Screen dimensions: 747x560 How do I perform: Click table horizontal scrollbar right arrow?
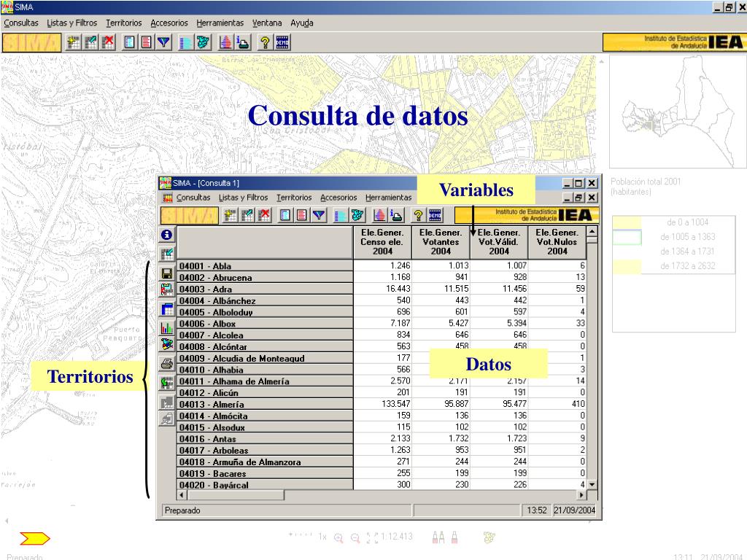(x=581, y=495)
